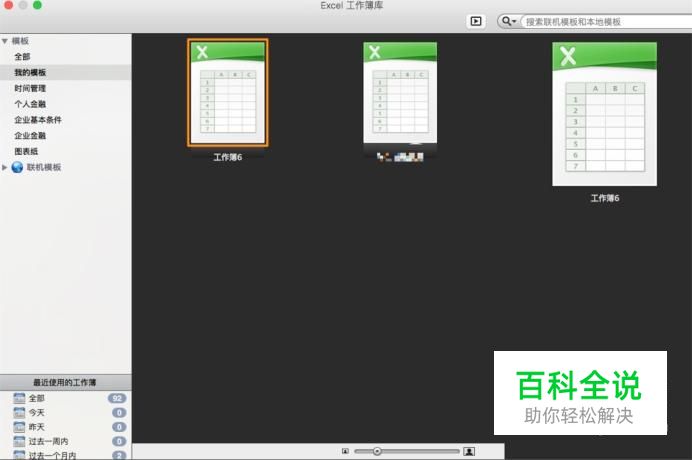Show 全部 recent workbooks
This screenshot has height=460, width=692.
point(37,398)
